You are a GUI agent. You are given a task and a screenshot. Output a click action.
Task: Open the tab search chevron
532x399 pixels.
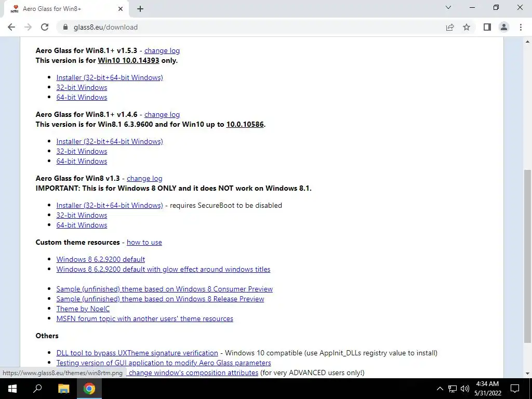coord(448,7)
